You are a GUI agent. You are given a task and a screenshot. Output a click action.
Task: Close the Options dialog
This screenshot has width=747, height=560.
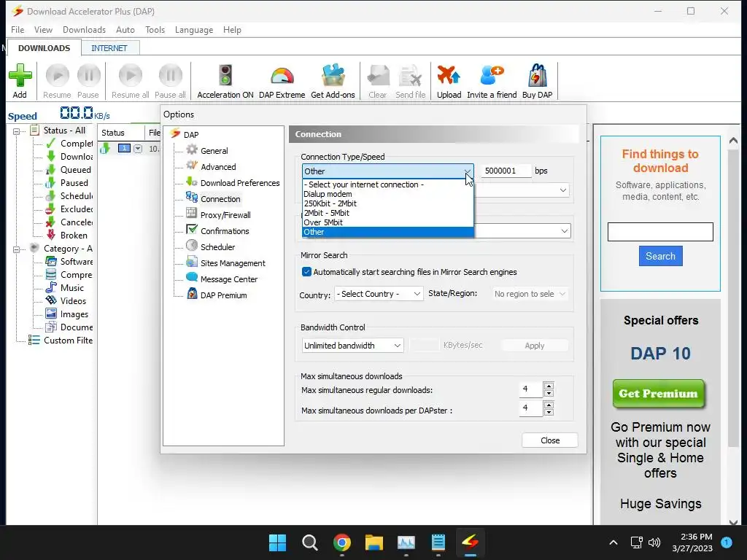550,440
